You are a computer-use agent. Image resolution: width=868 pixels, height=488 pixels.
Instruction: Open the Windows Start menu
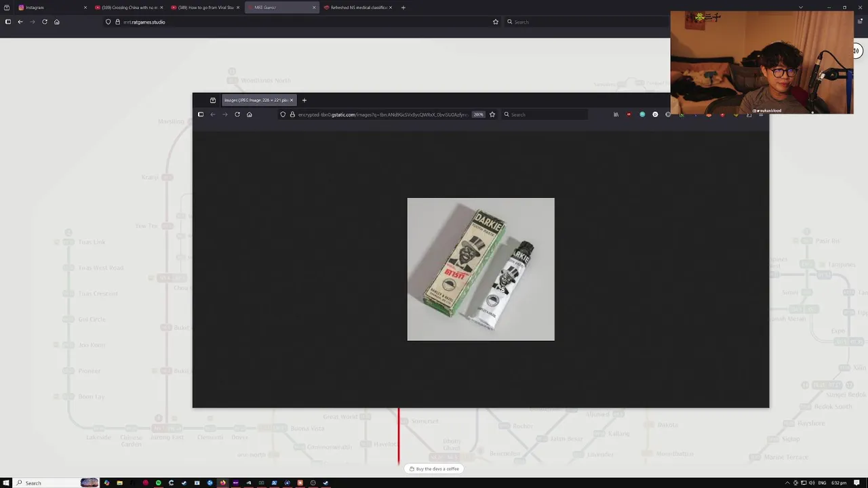tap(7, 483)
